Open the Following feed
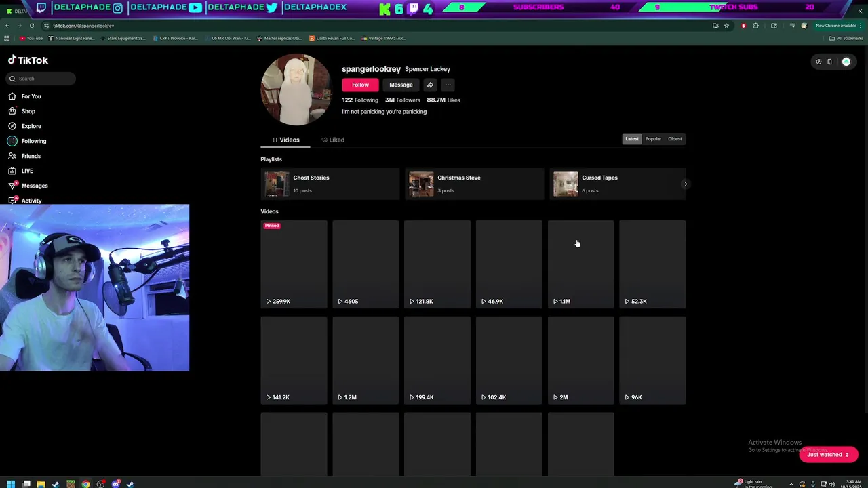This screenshot has height=488, width=868. tap(28, 141)
